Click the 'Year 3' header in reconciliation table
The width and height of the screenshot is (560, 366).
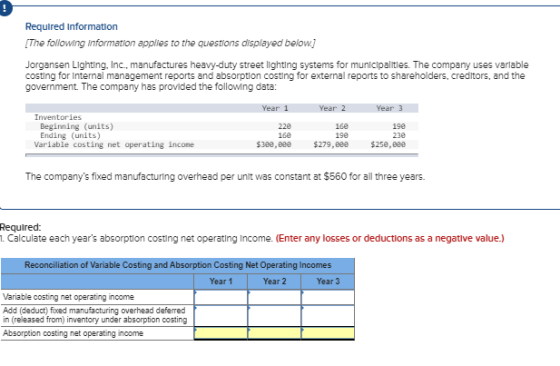pyautogui.click(x=328, y=281)
